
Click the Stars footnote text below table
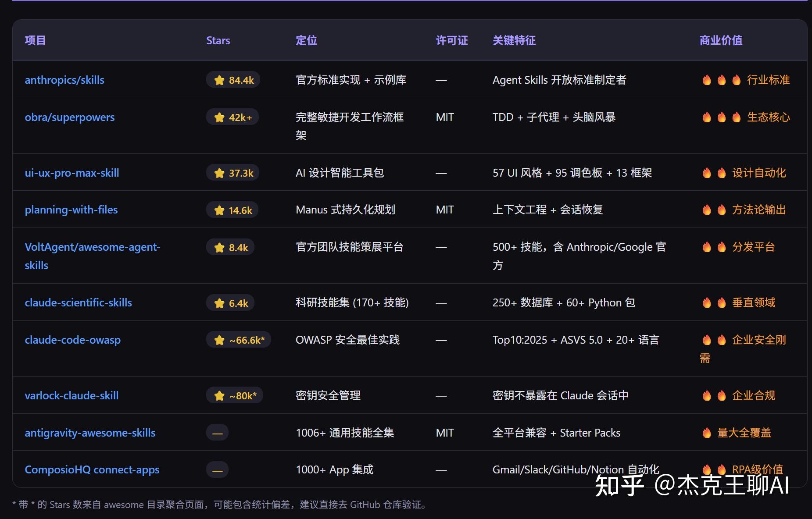click(x=220, y=505)
